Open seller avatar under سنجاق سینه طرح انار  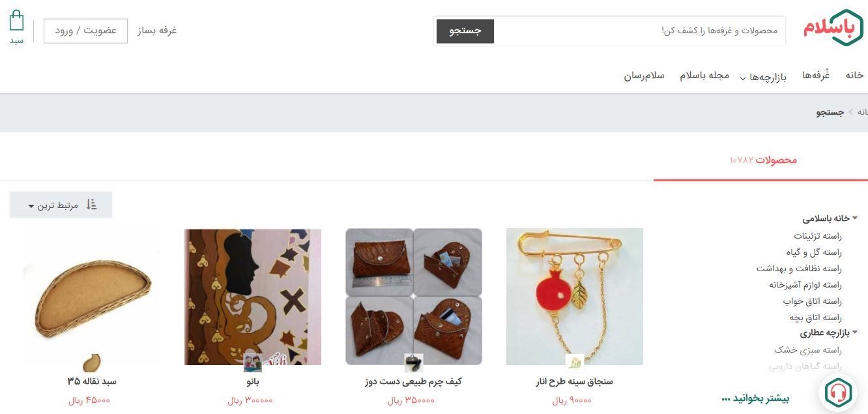574,362
